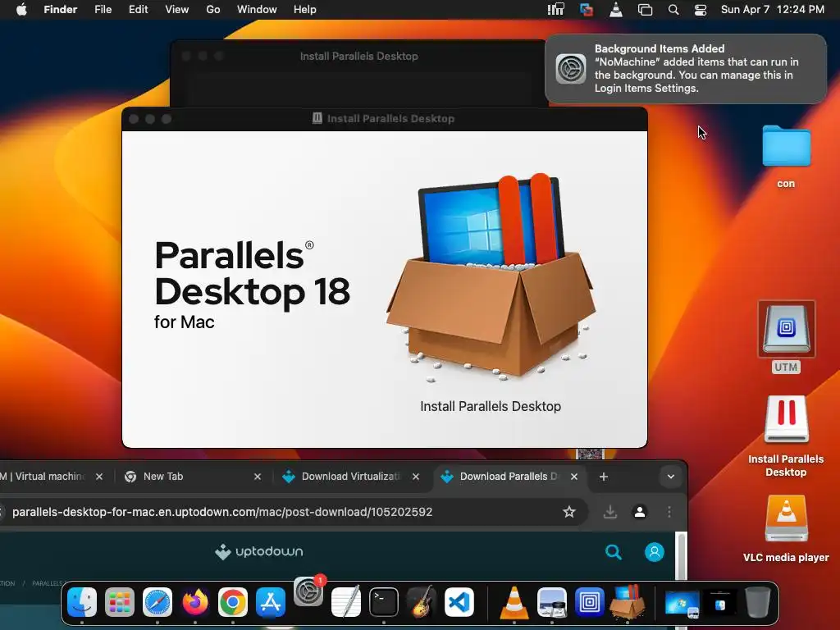Image resolution: width=840 pixels, height=630 pixels.
Task: Open the Install Parallels Desktop box icon
Action: click(491, 277)
